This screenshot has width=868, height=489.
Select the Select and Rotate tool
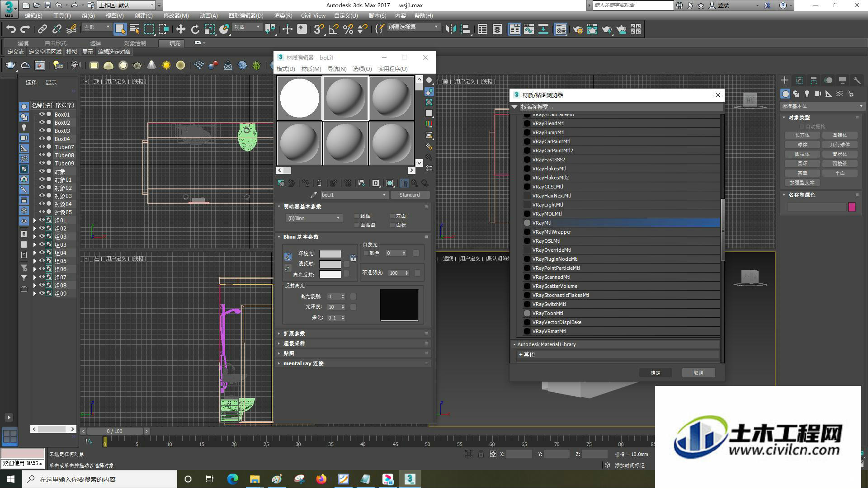[195, 29]
